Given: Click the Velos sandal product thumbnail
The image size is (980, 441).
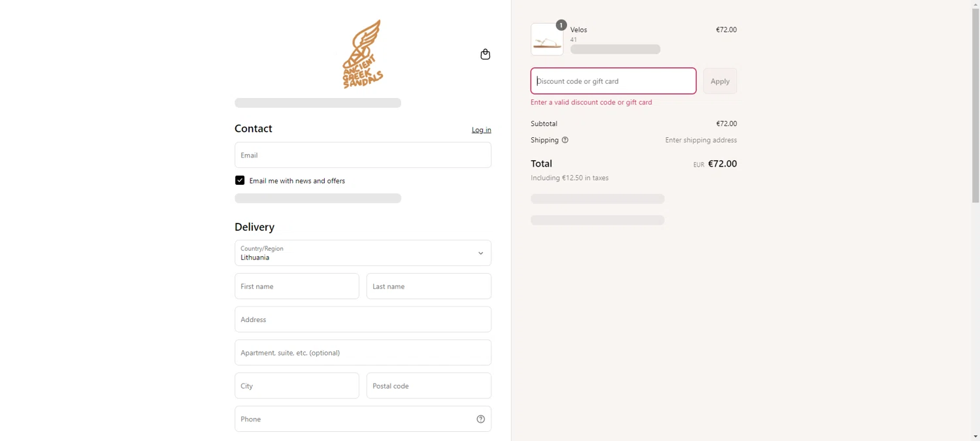Looking at the screenshot, I should 547,40.
